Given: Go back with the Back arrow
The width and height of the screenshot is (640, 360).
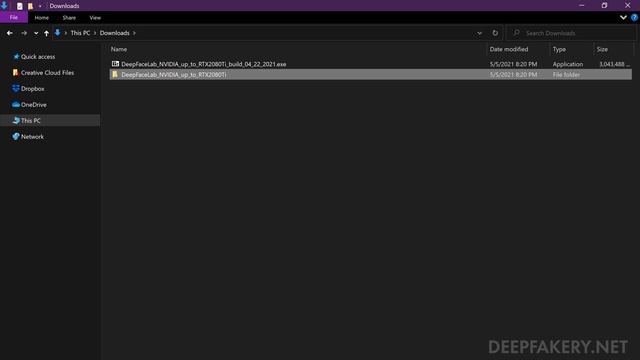Looking at the screenshot, I should click(9, 33).
